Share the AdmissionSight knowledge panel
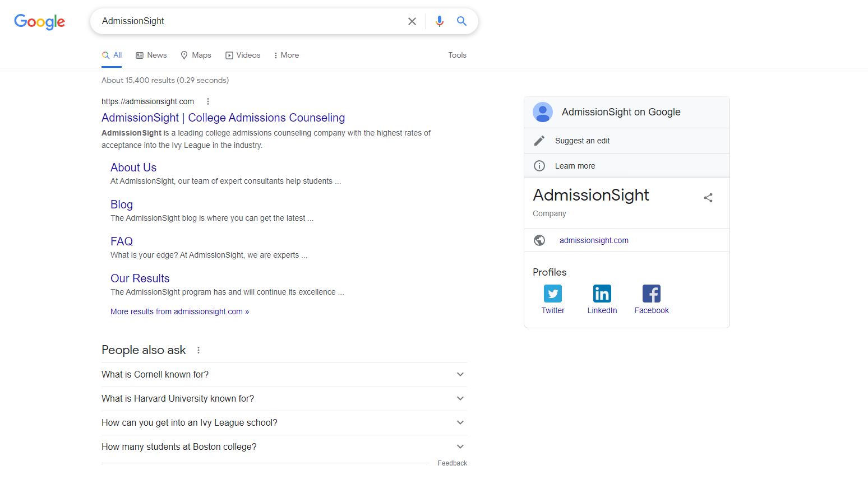 [708, 198]
